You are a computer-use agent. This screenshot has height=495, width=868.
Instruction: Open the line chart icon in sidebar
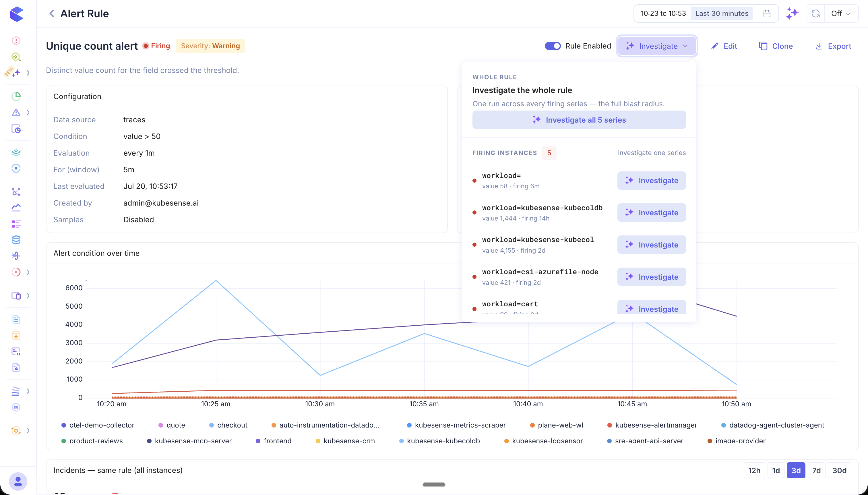point(16,207)
